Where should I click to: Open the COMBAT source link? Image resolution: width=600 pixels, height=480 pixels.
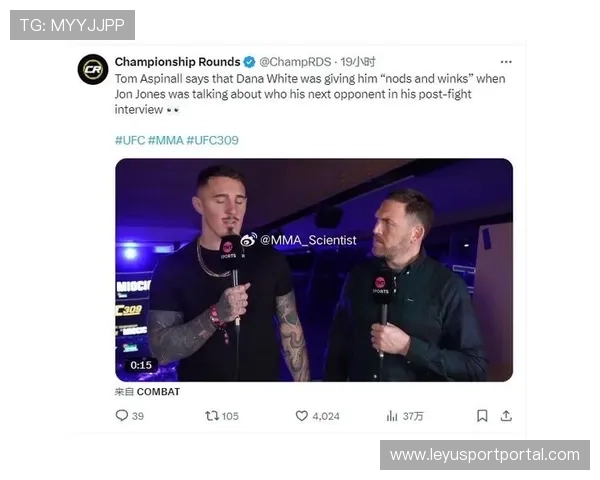pos(158,392)
